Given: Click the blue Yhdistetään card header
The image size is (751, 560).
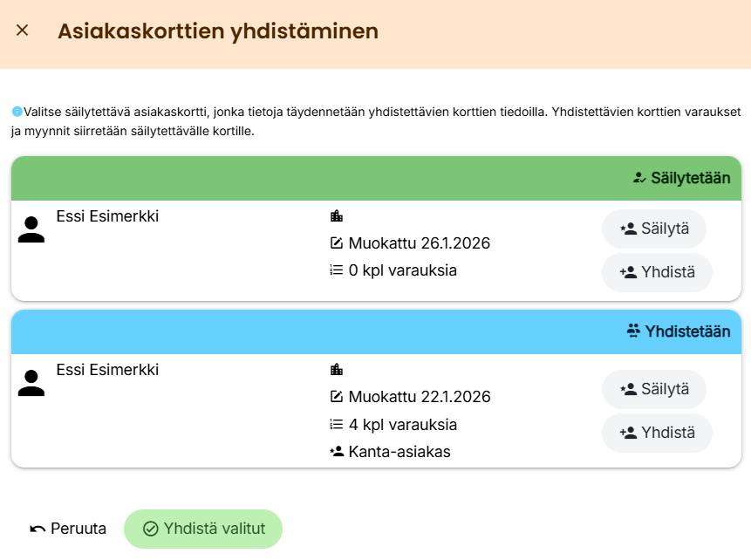Looking at the screenshot, I should pyautogui.click(x=376, y=331).
